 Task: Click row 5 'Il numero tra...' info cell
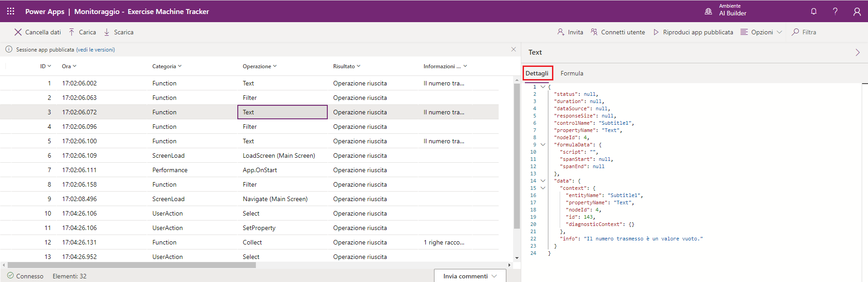pyautogui.click(x=444, y=141)
